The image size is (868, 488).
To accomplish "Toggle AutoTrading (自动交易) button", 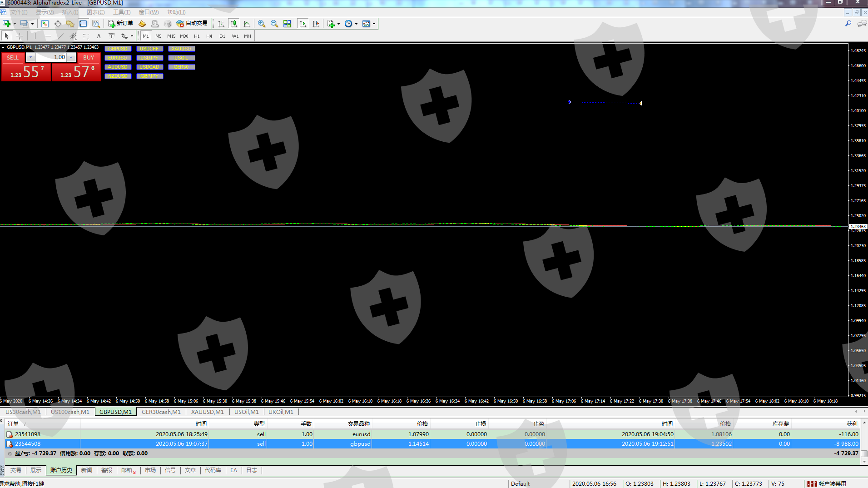I will point(192,24).
